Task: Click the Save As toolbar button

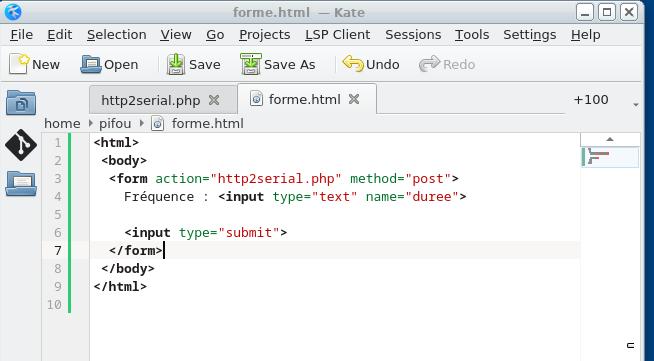Action: 278,65
